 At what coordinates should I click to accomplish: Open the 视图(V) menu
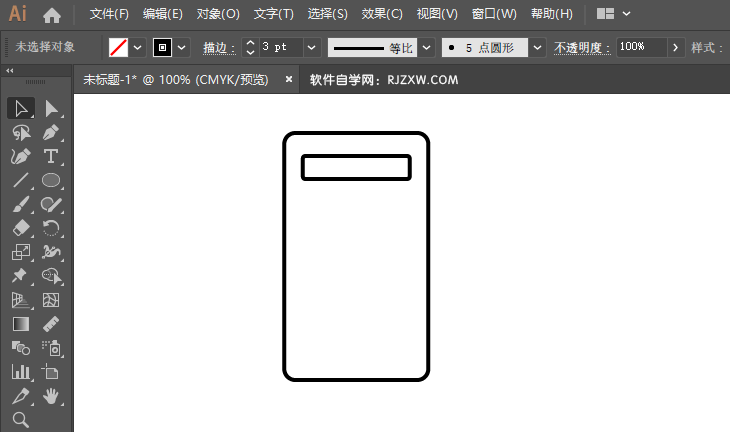437,14
